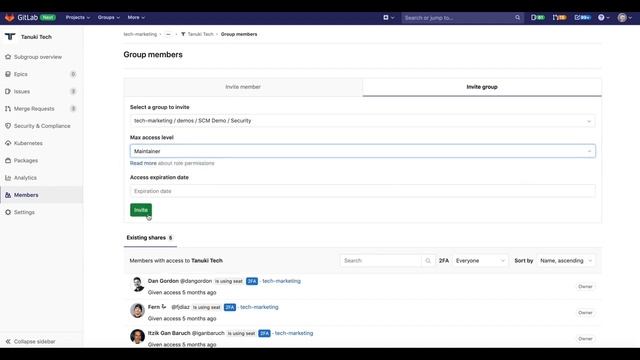
Task: Click the GitLab logo home icon
Action: click(x=9, y=18)
